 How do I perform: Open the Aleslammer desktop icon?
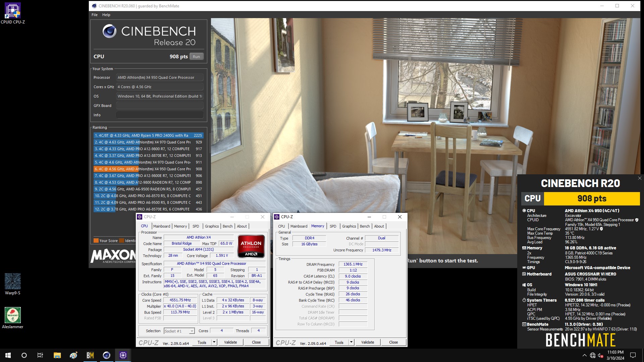point(13,318)
